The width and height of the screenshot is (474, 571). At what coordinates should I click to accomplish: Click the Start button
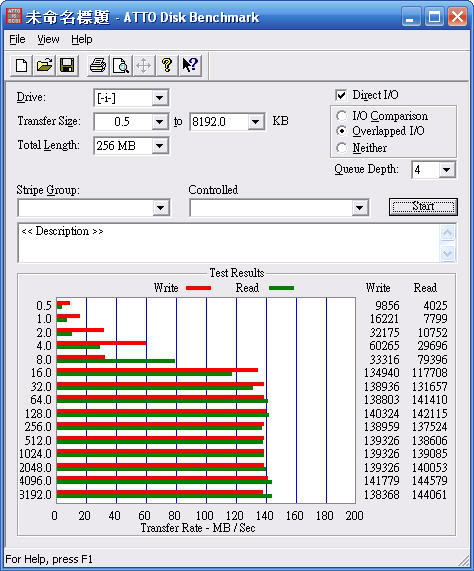(423, 207)
